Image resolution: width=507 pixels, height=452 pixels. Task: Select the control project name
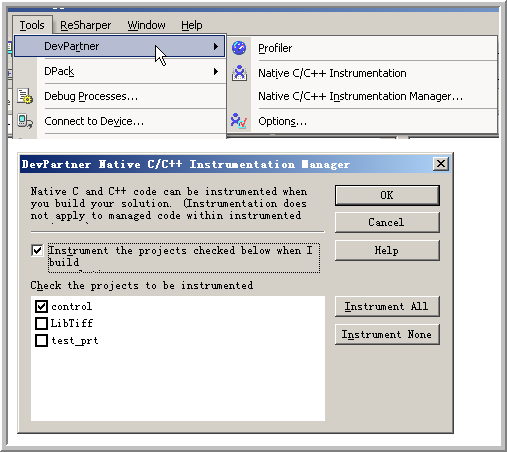[71, 306]
